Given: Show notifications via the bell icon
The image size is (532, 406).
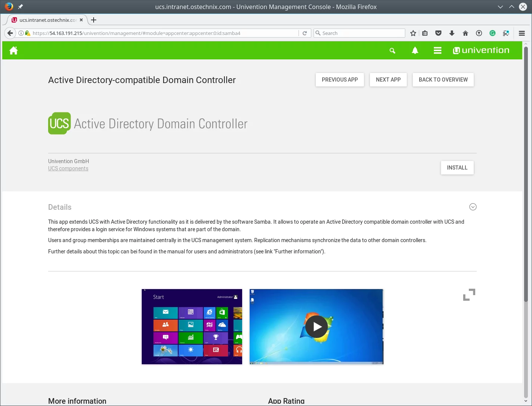Looking at the screenshot, I should coord(415,50).
